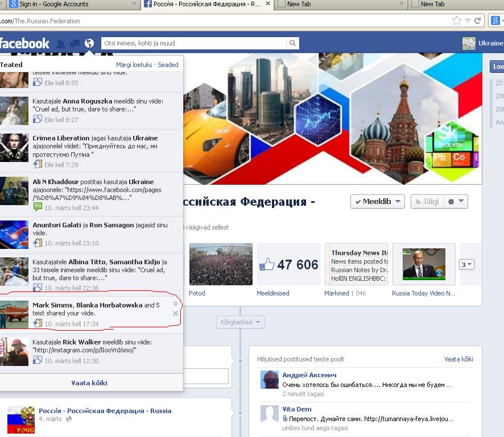
Task: Close the Россия Facebook browser tab
Action: click(267, 4)
